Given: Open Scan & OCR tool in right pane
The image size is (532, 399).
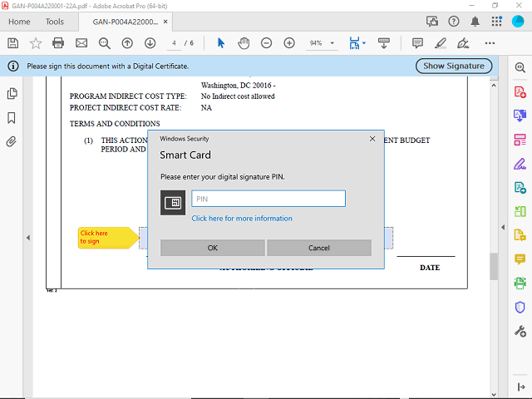Looking at the screenshot, I should [520, 283].
